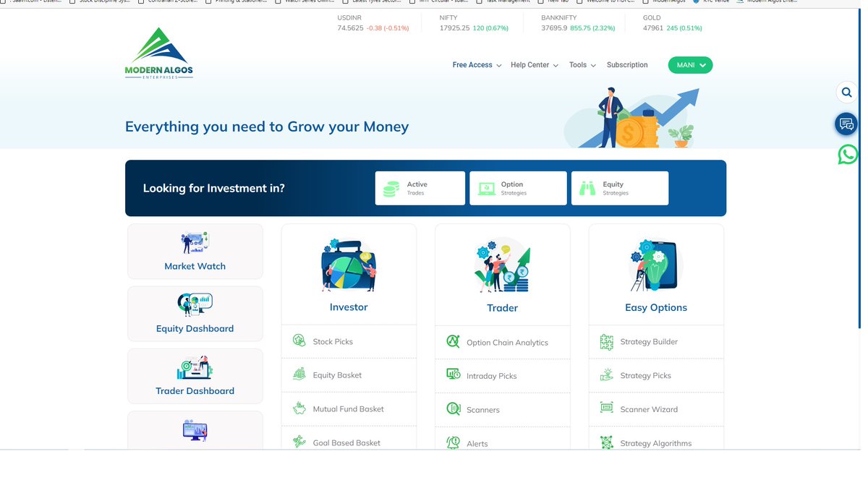
Task: Click the NIFTY ticker value 17925.25
Action: [x=454, y=28]
